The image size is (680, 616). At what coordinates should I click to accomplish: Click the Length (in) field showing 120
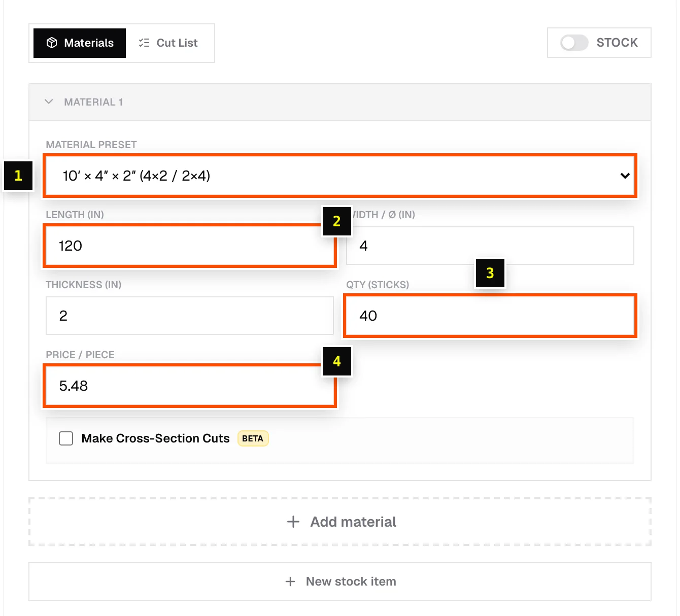tap(190, 246)
